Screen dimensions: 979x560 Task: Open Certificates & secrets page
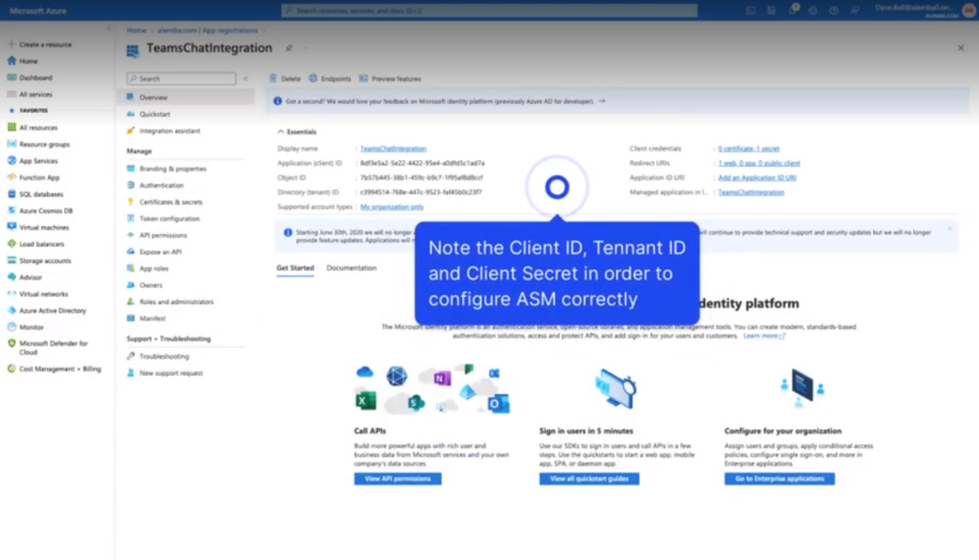coord(171,202)
